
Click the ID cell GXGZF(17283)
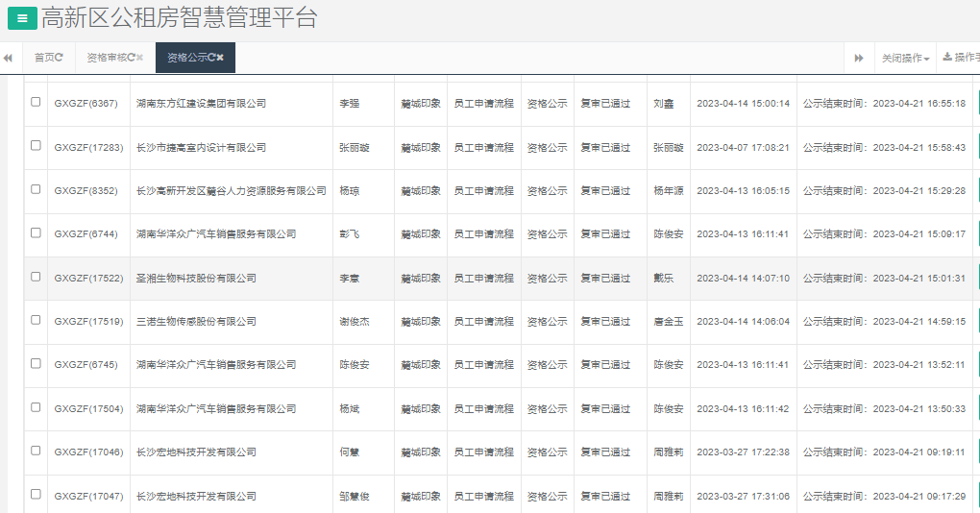click(88, 148)
